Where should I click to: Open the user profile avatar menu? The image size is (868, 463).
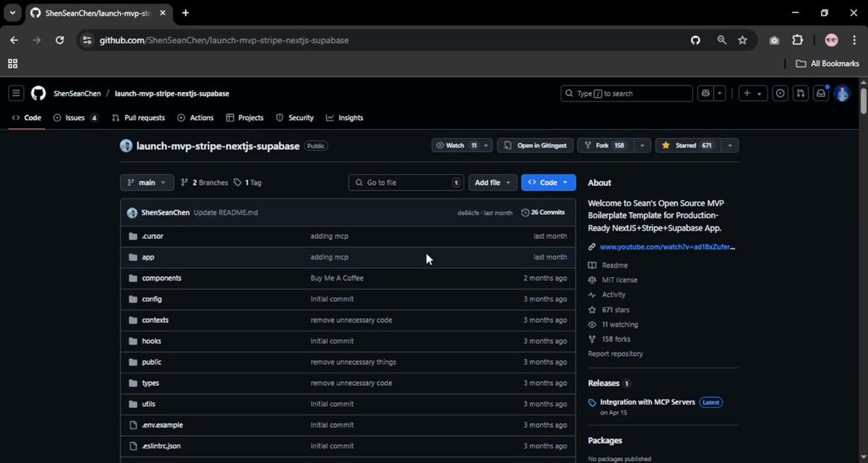coord(842,93)
